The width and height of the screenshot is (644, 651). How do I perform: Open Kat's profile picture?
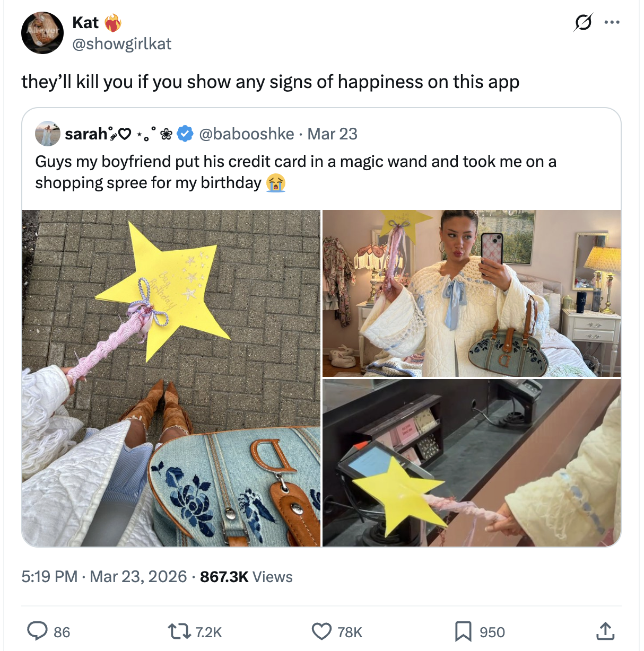coord(42,32)
